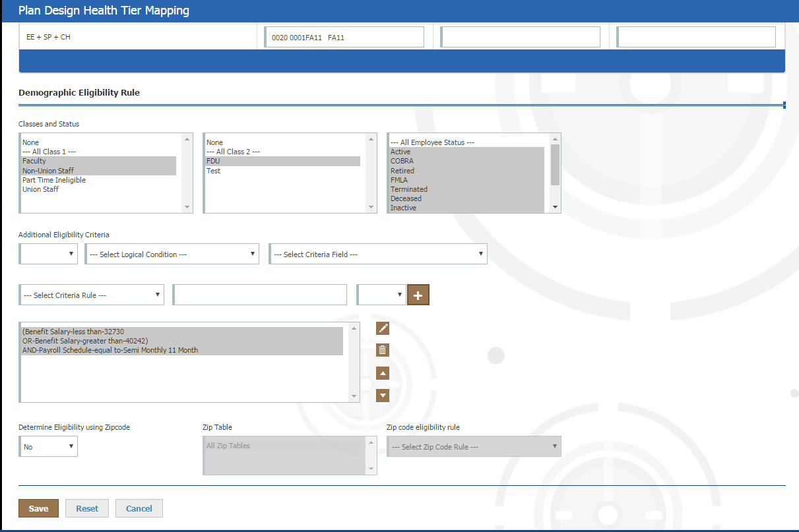The height and width of the screenshot is (532, 799).
Task: Open the Select Criteria Field dropdown
Action: (x=378, y=254)
